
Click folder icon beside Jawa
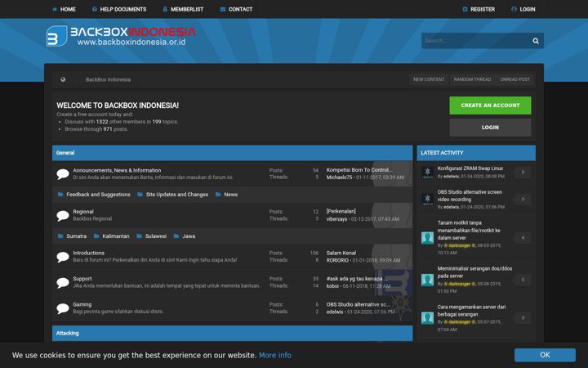click(x=176, y=236)
